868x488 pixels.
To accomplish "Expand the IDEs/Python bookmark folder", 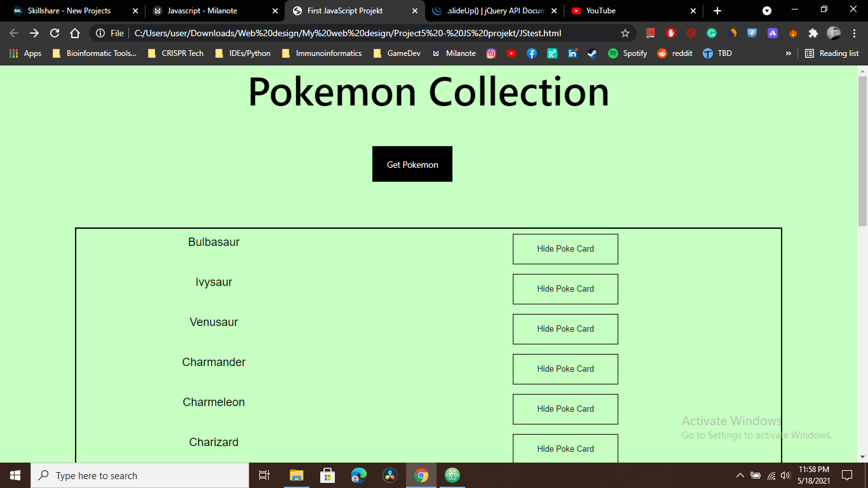I will click(243, 53).
